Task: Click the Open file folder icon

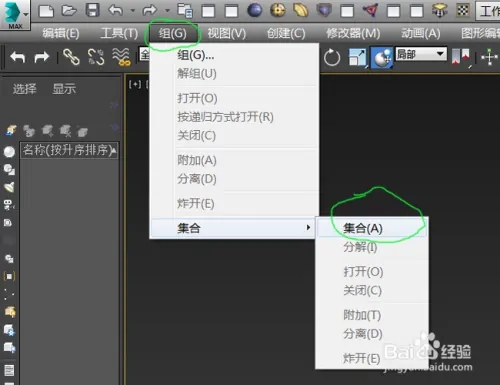Action: coord(69,11)
